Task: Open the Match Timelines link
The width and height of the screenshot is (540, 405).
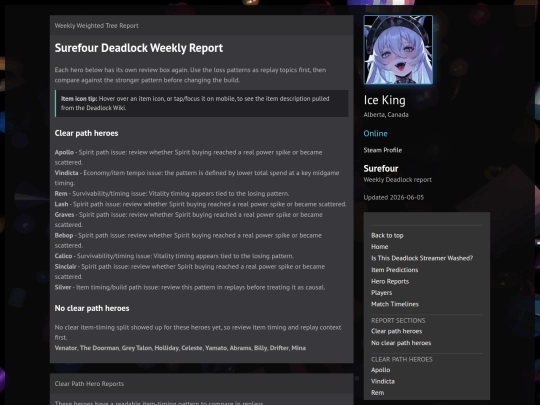Action: (395, 304)
